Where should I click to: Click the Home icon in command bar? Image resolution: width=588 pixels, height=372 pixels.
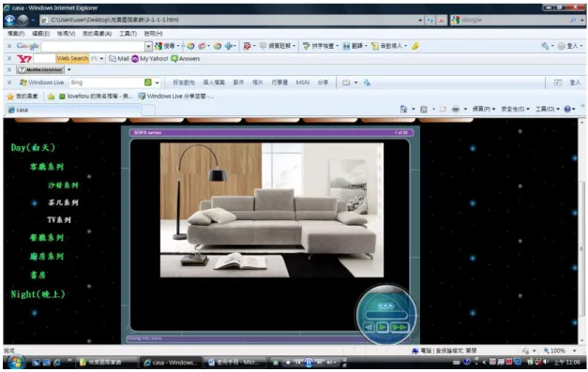coord(403,109)
